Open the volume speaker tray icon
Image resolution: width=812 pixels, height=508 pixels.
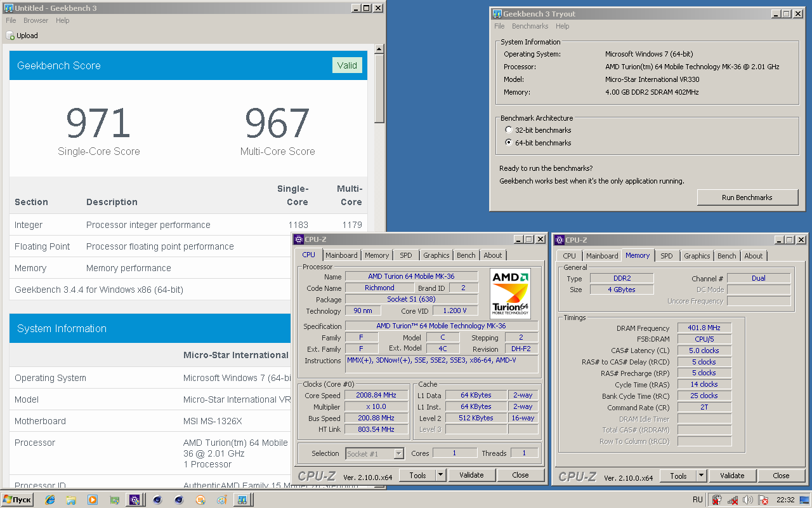click(747, 500)
